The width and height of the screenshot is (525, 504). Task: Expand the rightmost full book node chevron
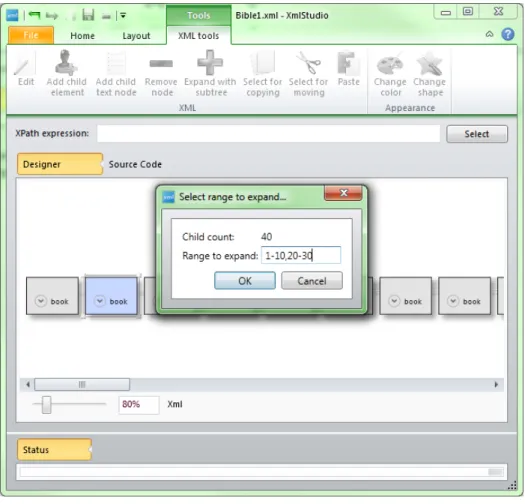453,301
